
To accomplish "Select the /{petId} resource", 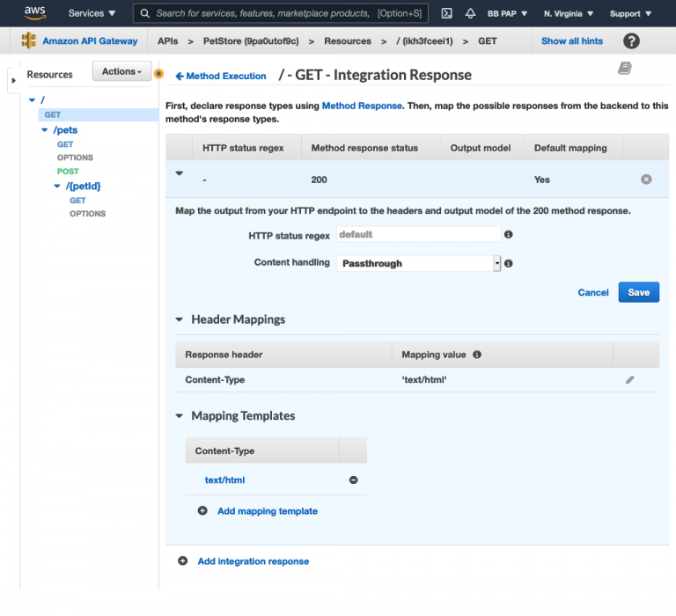I will point(83,186).
